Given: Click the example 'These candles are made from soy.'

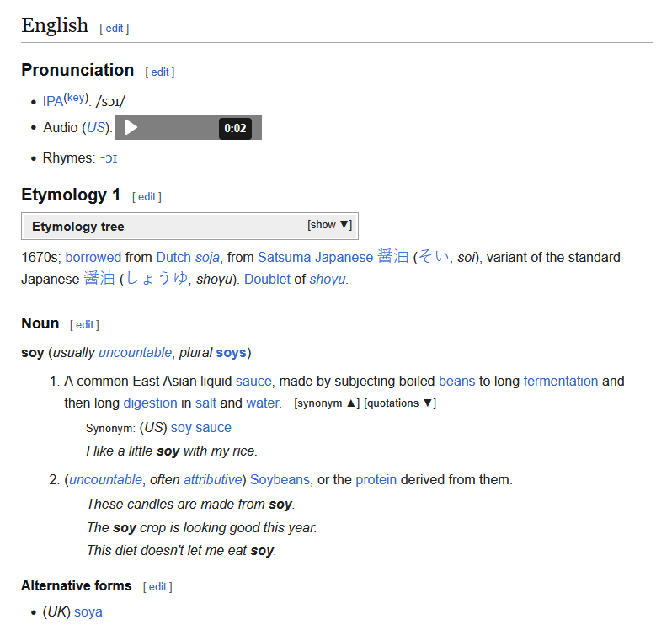Looking at the screenshot, I should (190, 504).
